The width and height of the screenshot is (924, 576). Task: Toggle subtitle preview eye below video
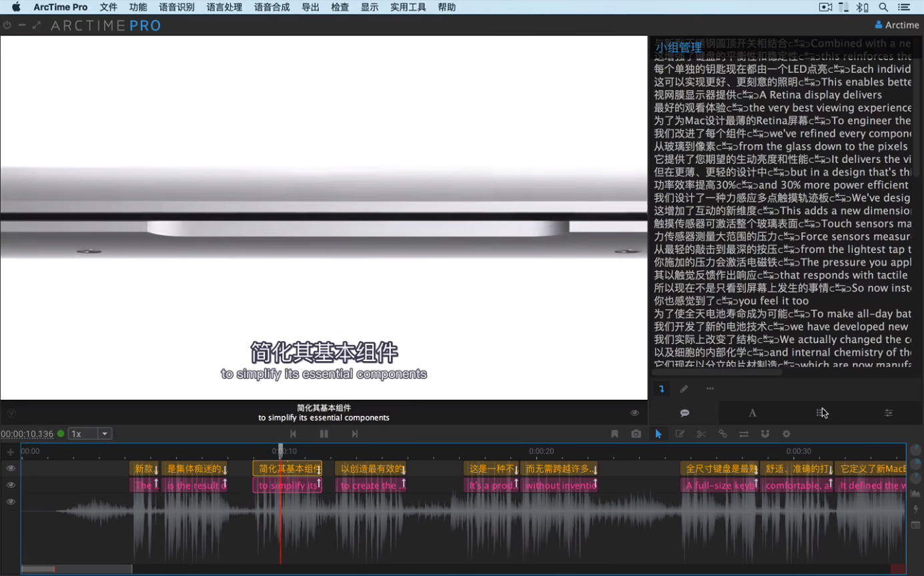pos(634,413)
